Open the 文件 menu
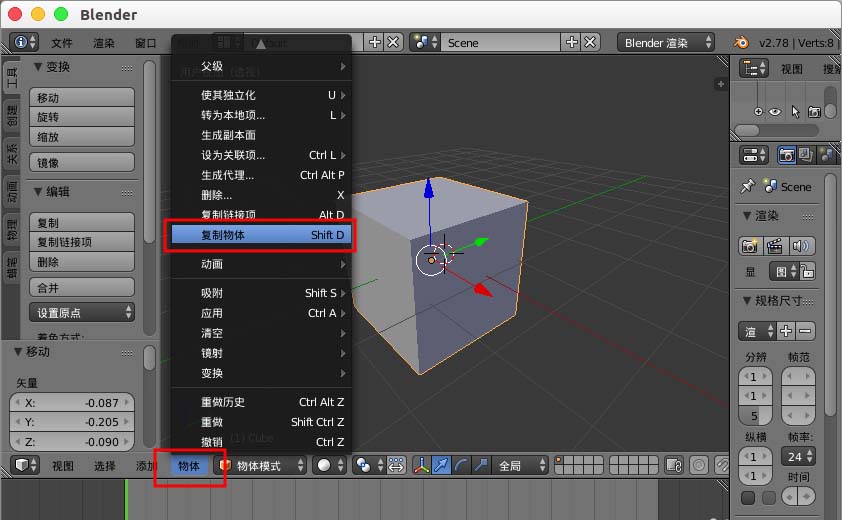This screenshot has width=842, height=520. tap(62, 43)
